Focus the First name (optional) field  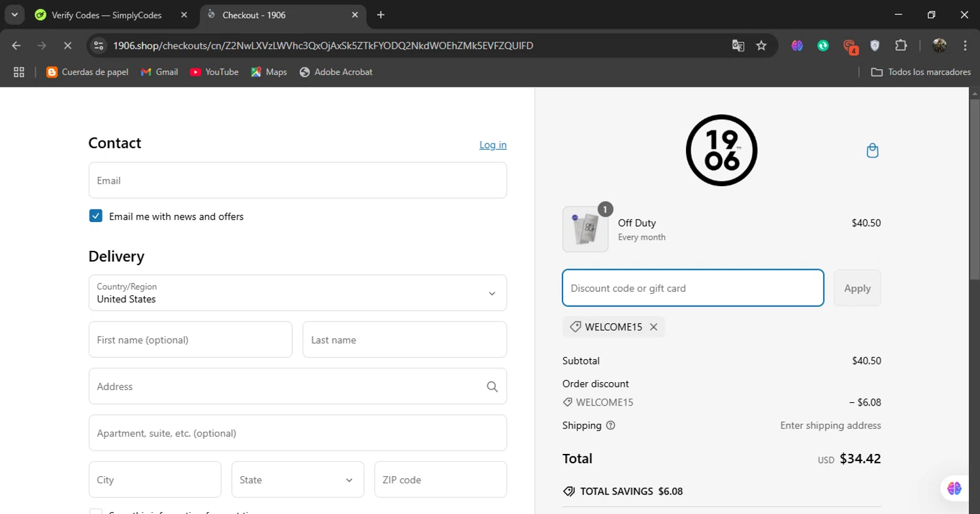[x=190, y=340]
